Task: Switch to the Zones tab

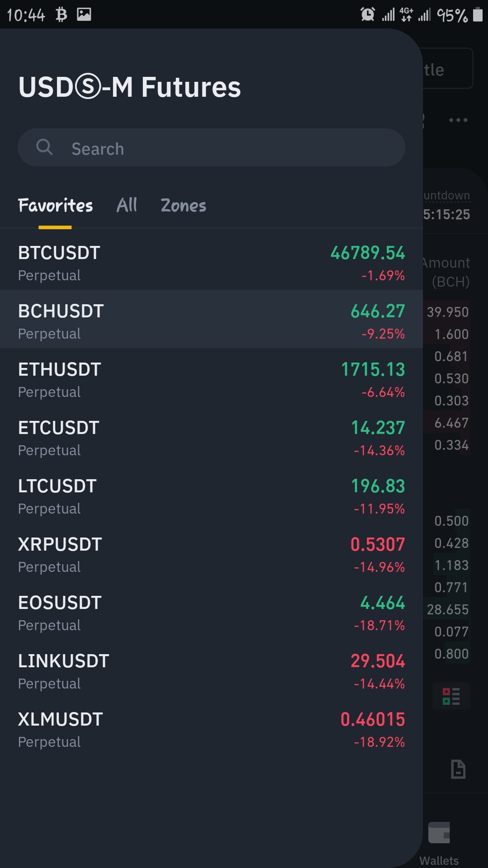Action: [183, 205]
